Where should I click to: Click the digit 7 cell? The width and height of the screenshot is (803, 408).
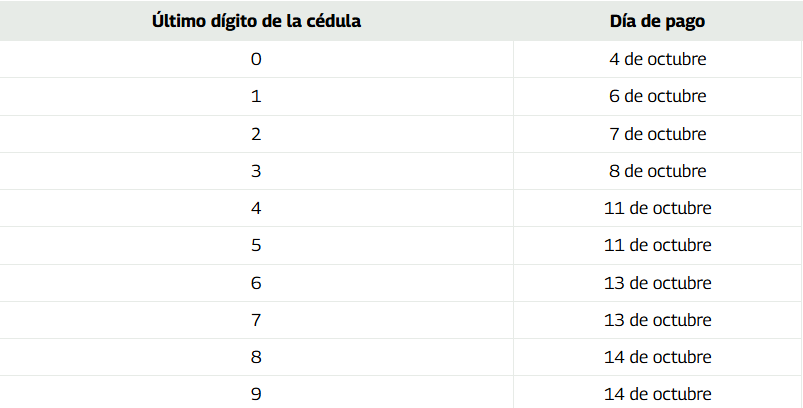click(256, 320)
